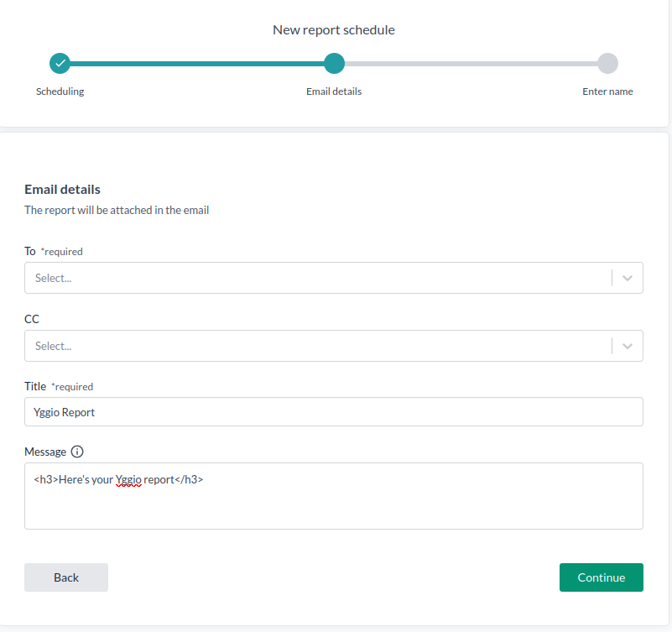Click the misspelled word Yggio in Message
Viewport: 672px width, 632px height.
(x=128, y=480)
